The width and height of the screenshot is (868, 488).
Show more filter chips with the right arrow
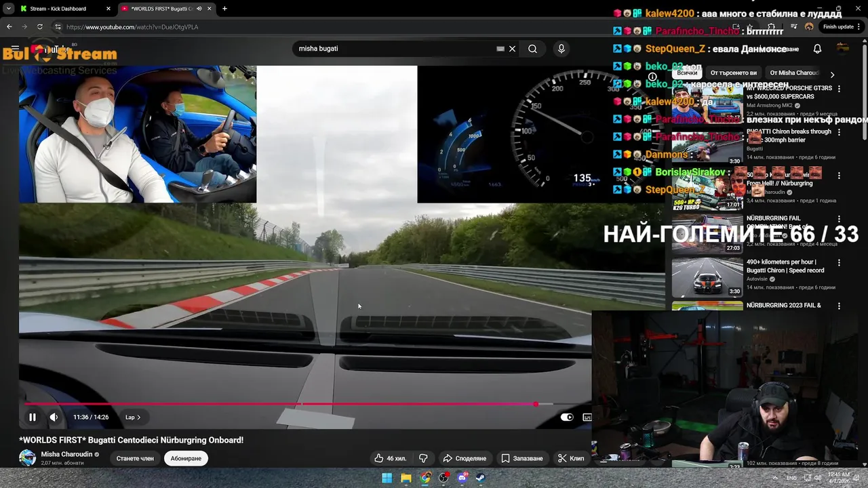[832, 74]
